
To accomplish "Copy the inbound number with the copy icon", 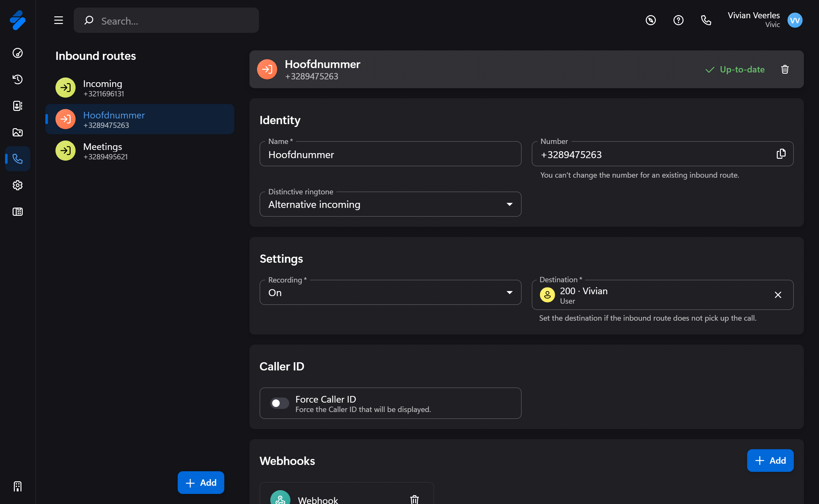I will click(x=781, y=154).
